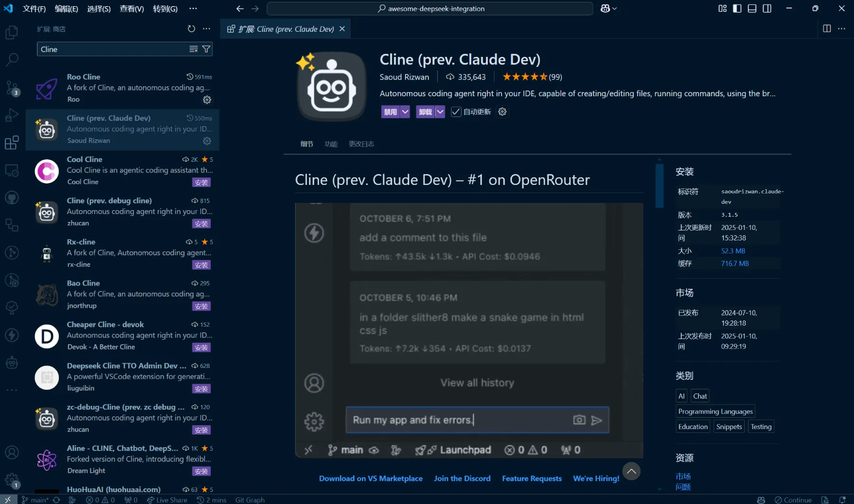
Task: Uncheck the 自动更新 checkbox
Action: 455,111
